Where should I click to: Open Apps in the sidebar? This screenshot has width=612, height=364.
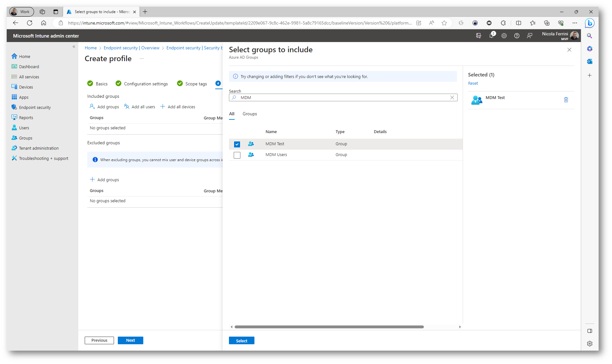coord(24,97)
